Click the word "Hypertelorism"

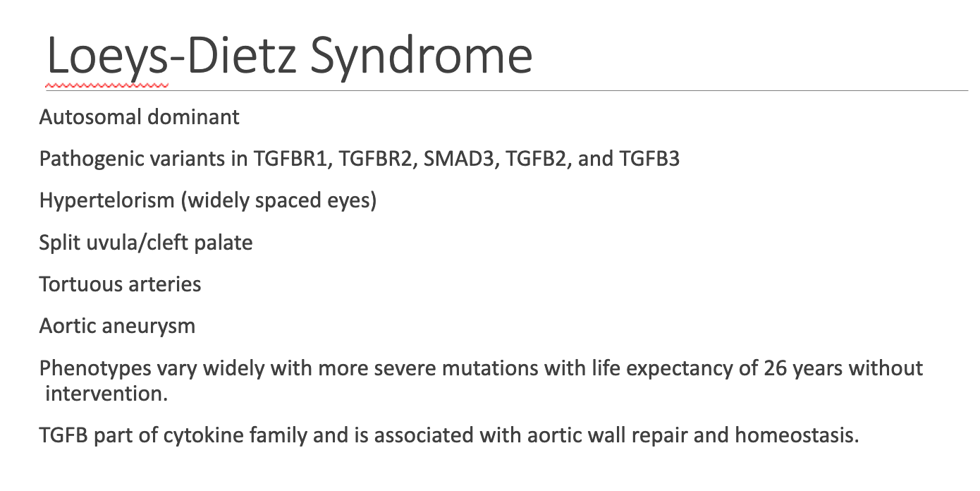click(106, 201)
